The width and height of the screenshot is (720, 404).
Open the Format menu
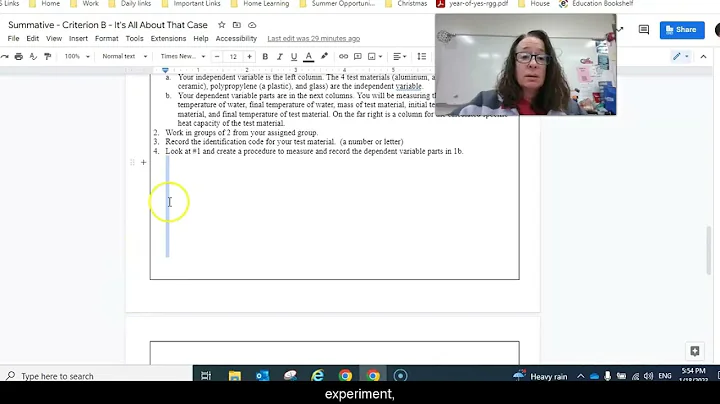coord(107,39)
